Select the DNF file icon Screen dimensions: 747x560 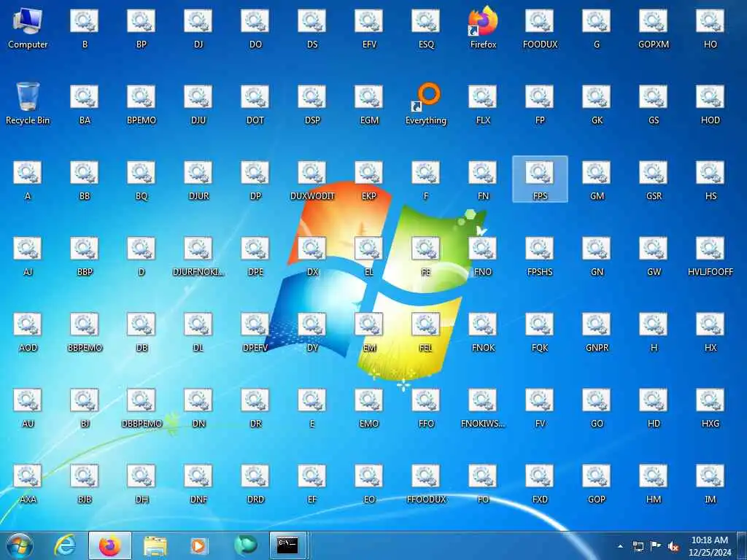198,483
